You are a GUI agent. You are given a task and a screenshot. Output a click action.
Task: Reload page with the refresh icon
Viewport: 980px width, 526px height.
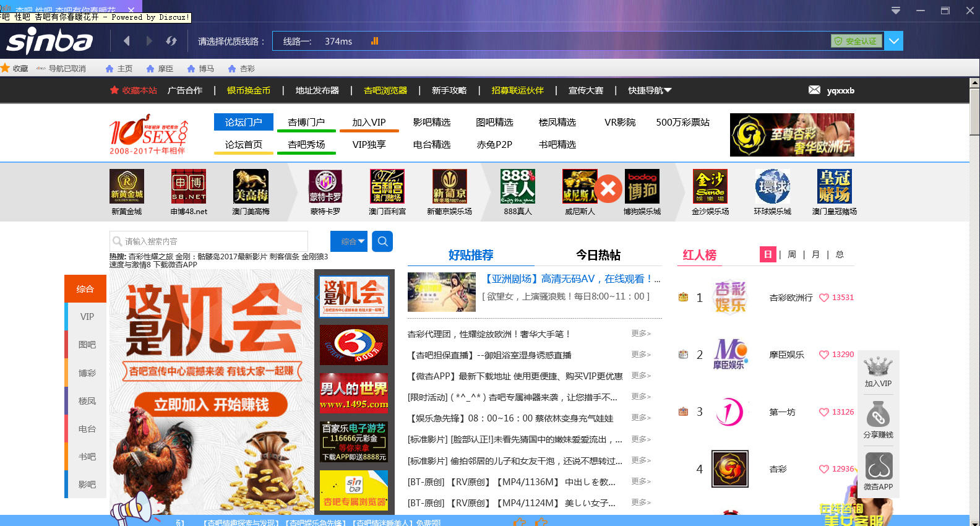tap(171, 41)
